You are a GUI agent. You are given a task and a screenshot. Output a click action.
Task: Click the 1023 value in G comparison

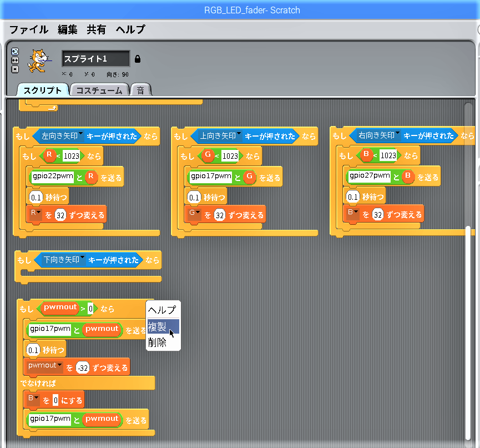[x=230, y=156]
